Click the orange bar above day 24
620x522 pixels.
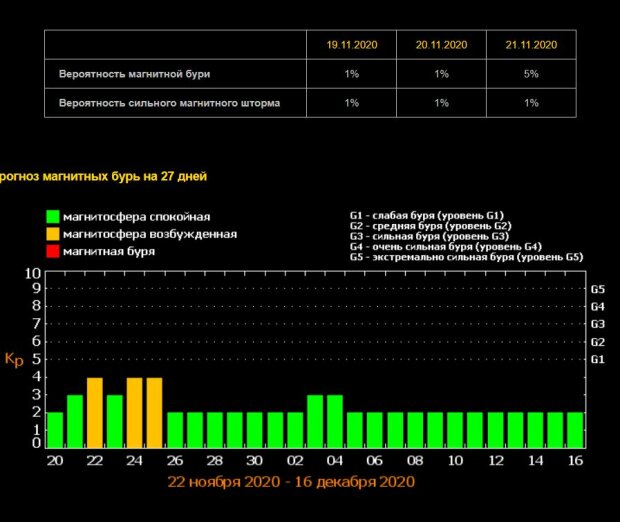click(135, 412)
